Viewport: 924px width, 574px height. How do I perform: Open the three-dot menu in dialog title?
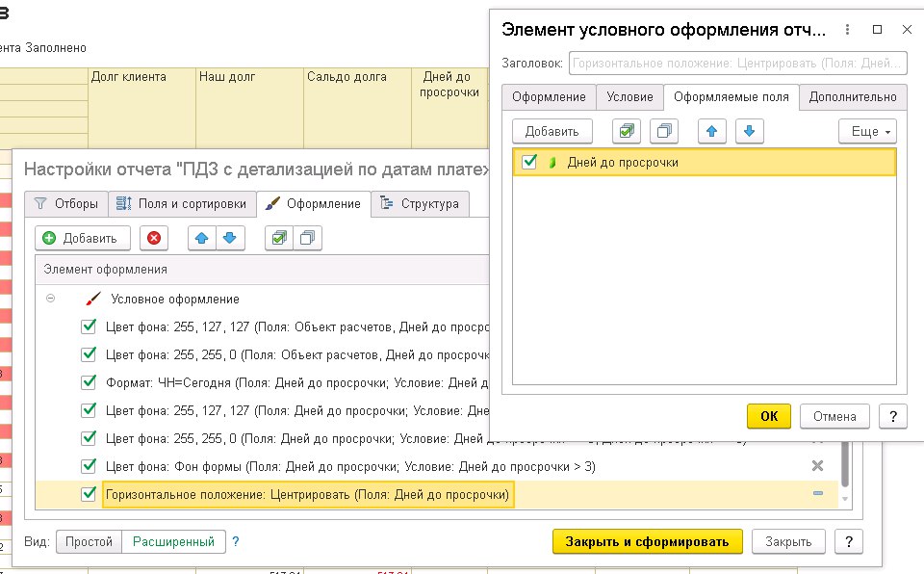click(x=847, y=30)
